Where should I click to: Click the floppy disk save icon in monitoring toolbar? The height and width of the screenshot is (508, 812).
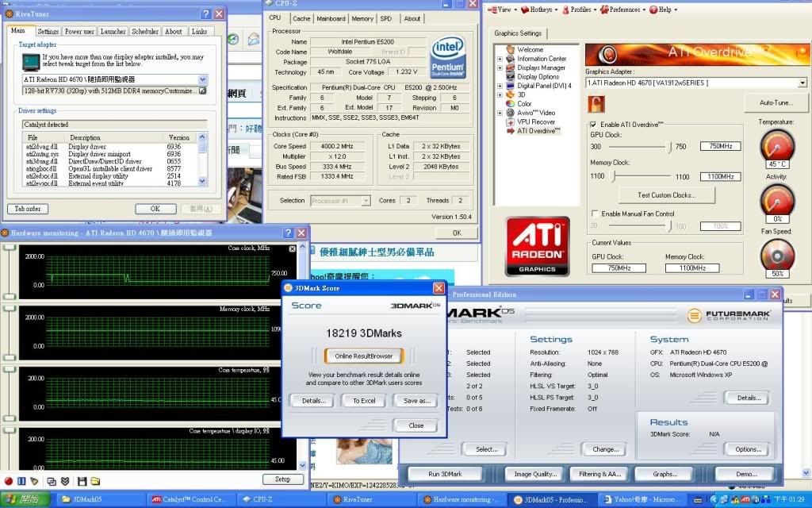(82, 481)
